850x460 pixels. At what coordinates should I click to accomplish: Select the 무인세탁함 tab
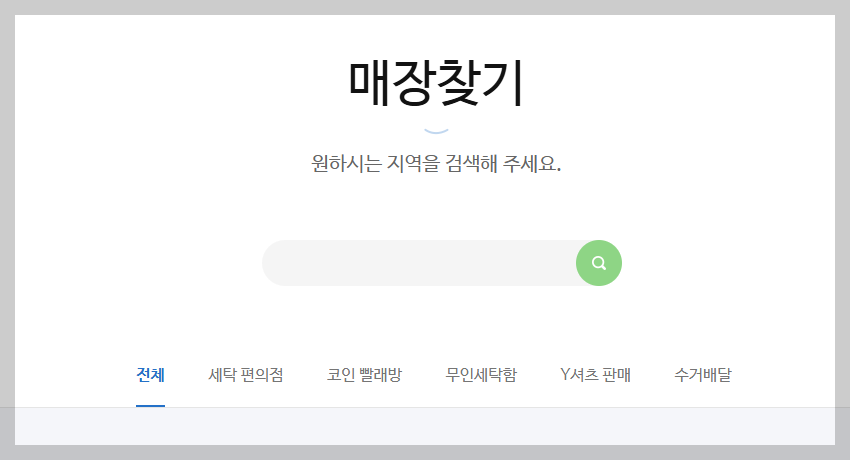[x=481, y=375]
